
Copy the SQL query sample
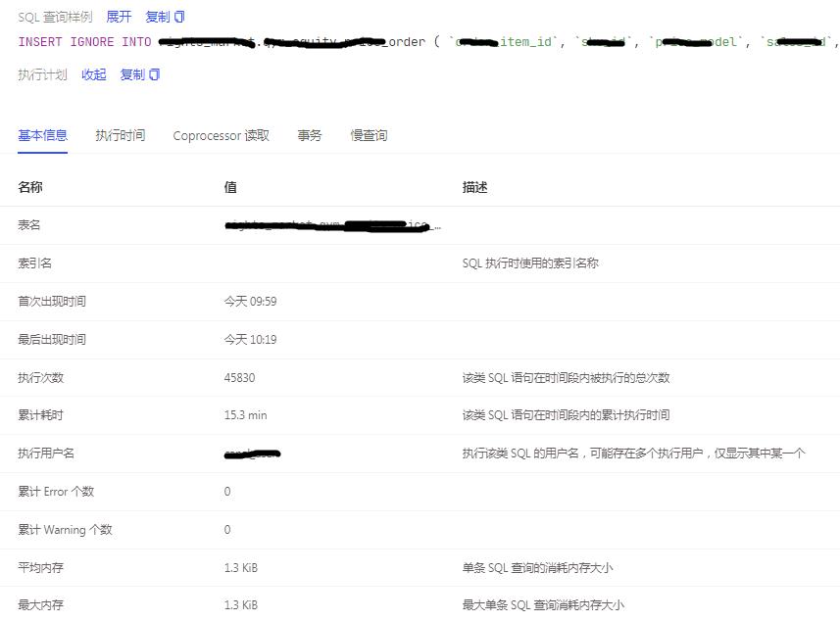click(x=165, y=17)
